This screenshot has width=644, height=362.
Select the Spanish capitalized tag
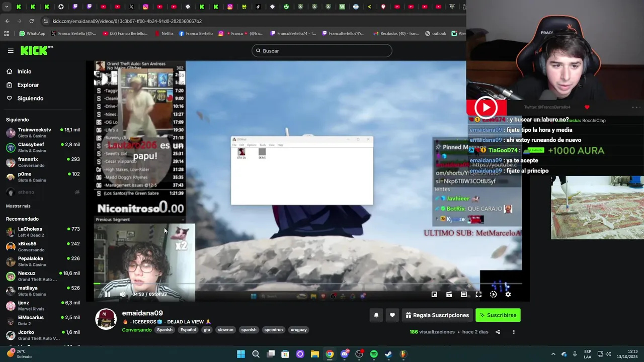click(165, 330)
